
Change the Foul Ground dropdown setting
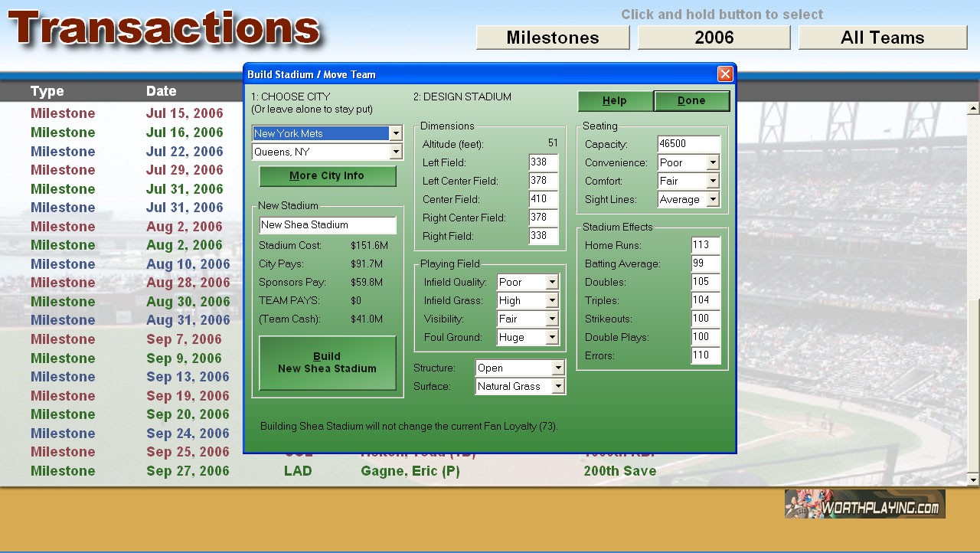tap(552, 338)
